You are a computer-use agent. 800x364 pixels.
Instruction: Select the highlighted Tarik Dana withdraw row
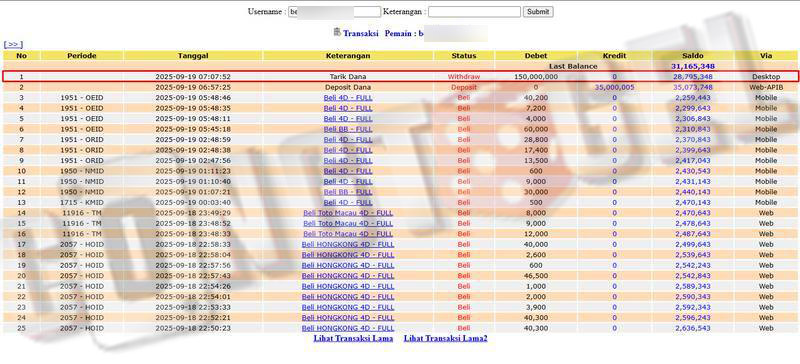400,77
